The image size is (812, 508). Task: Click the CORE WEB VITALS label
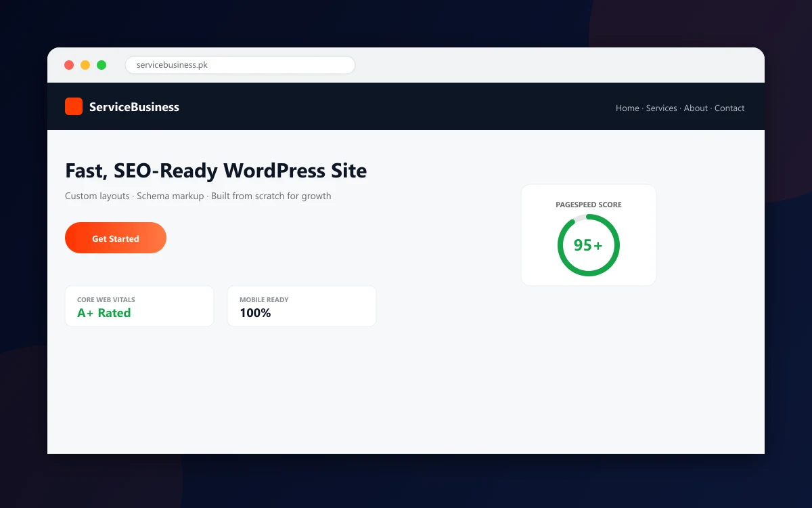click(106, 299)
